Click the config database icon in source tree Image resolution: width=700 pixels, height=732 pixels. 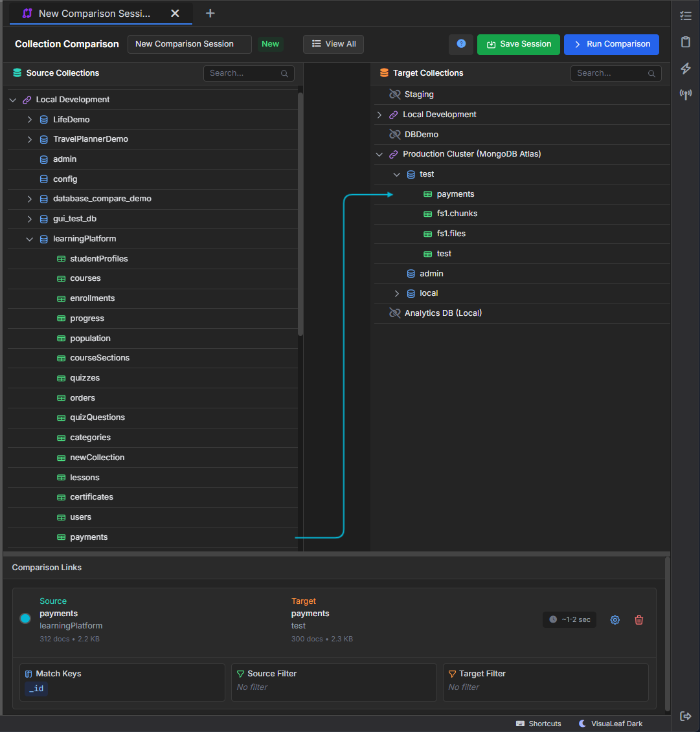44,179
